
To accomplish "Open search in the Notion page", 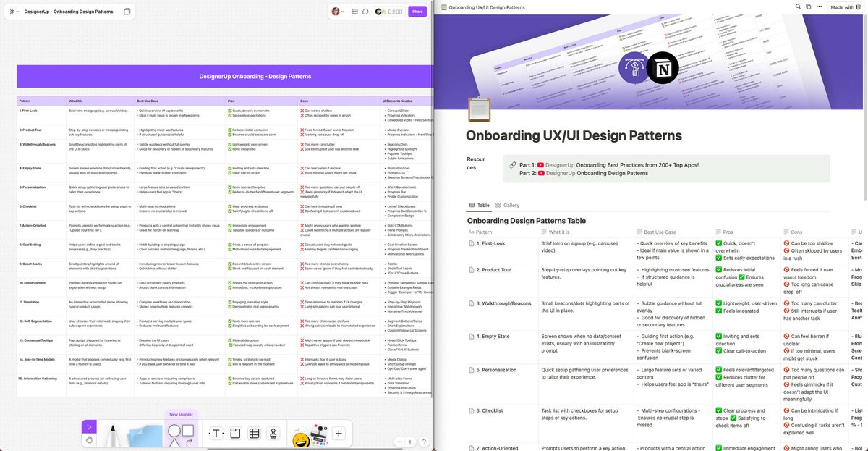I will [799, 7].
